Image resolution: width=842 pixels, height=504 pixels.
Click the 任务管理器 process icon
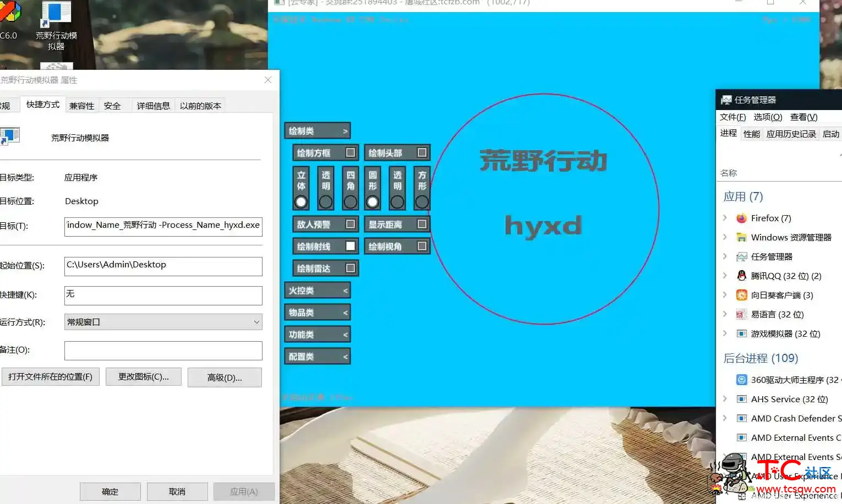(x=742, y=256)
